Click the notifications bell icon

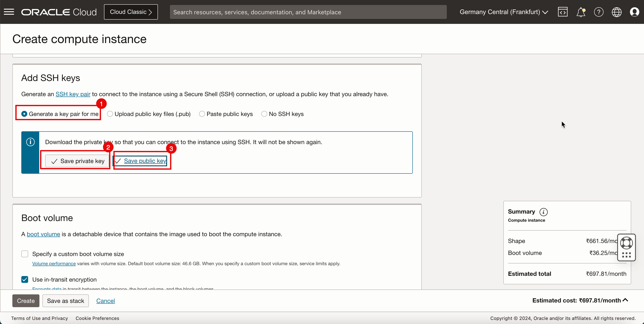(581, 12)
